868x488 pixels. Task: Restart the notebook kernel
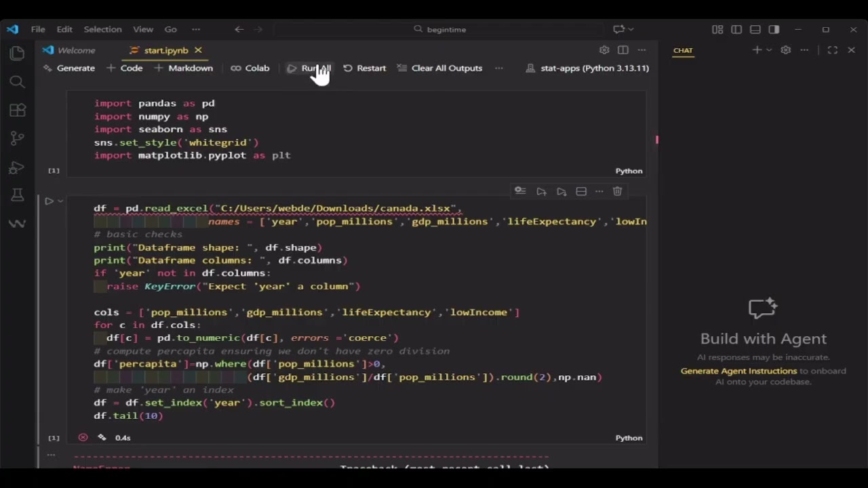pos(364,68)
